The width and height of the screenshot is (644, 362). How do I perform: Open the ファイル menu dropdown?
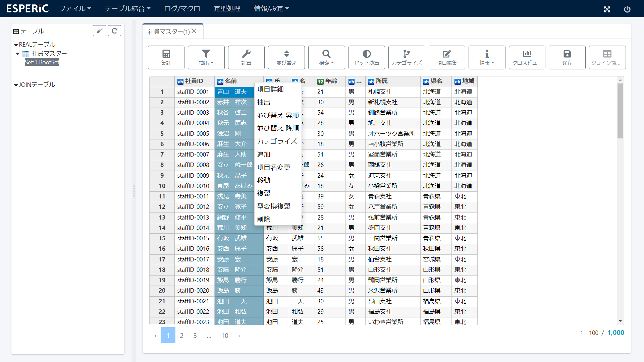(x=75, y=8)
